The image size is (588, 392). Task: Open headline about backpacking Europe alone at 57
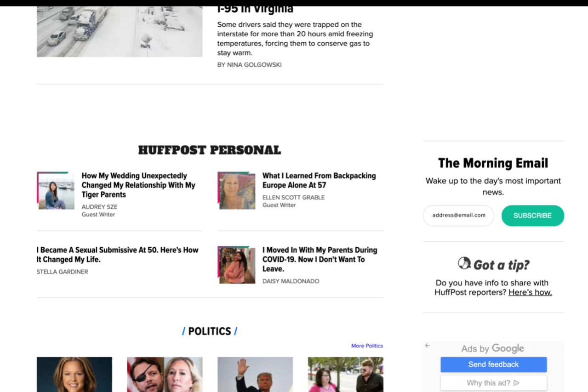point(319,180)
